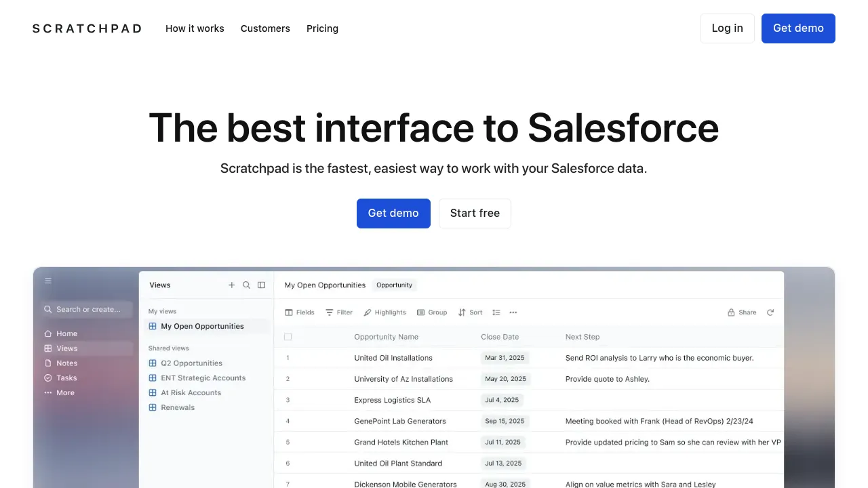868x488 pixels.
Task: Click the Share lock button
Action: 742,312
